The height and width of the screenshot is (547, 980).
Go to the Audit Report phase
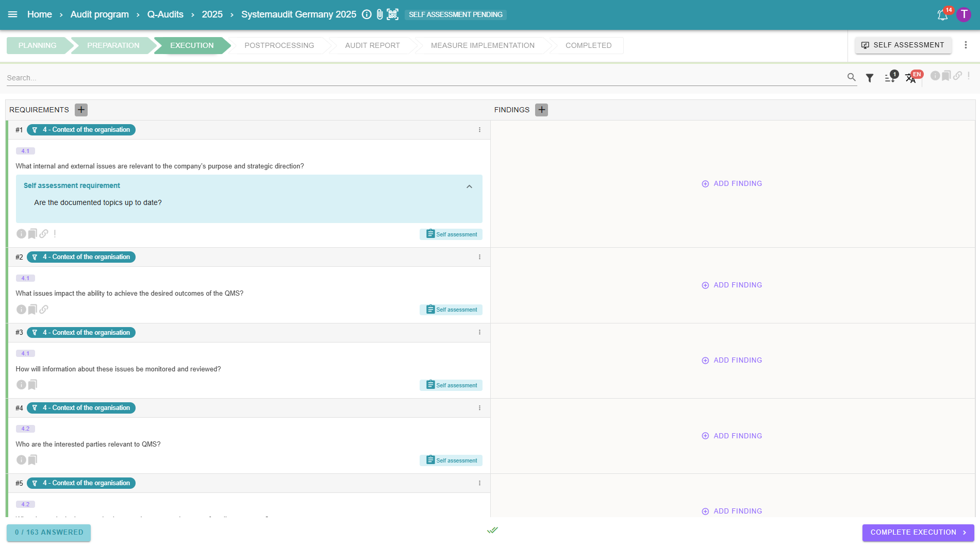[372, 45]
